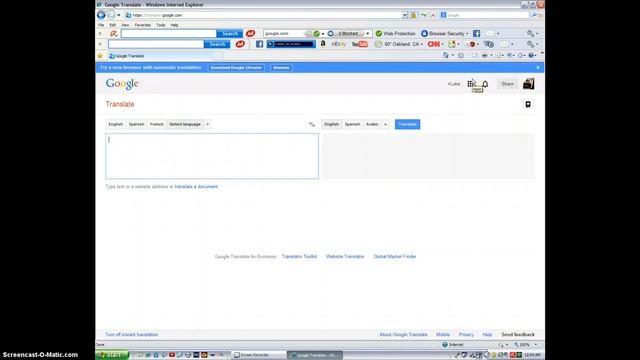
Task: Click the blue Translate button
Action: [x=407, y=124]
